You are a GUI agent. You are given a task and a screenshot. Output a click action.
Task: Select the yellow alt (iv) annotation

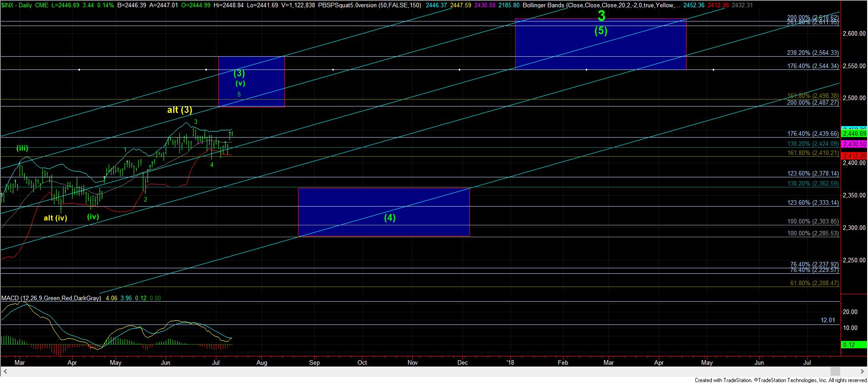click(55, 218)
